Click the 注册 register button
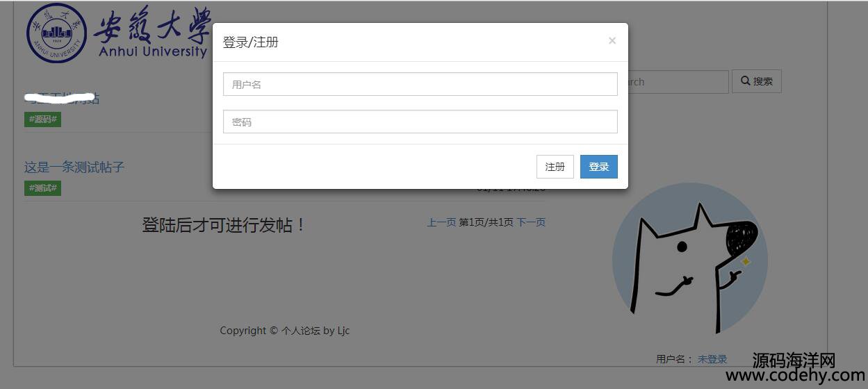868x389 pixels. coord(555,167)
